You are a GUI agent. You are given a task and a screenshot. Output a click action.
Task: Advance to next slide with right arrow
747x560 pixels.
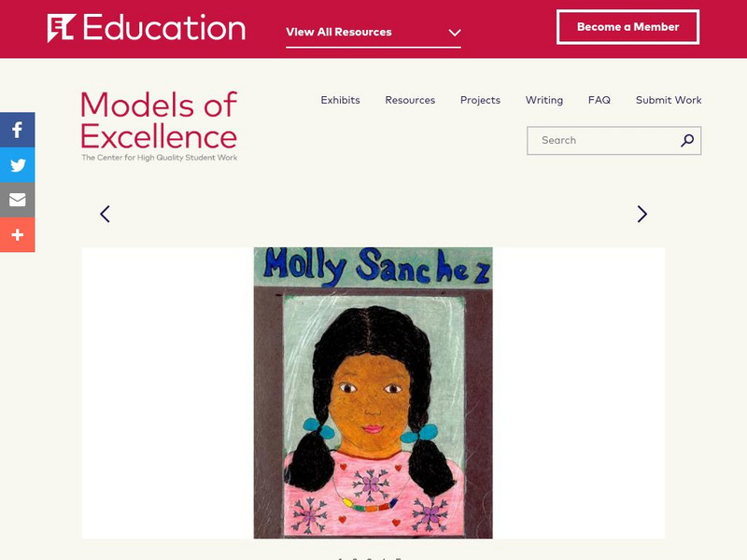click(x=641, y=214)
